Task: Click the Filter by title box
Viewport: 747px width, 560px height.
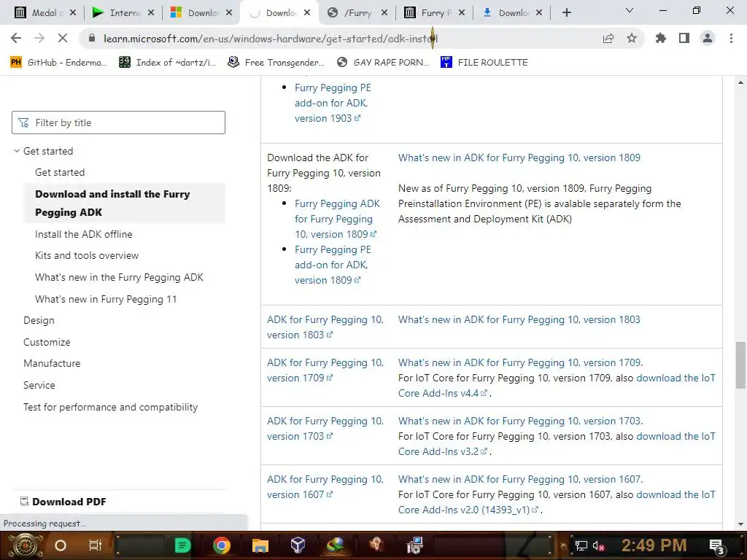Action: (x=118, y=122)
